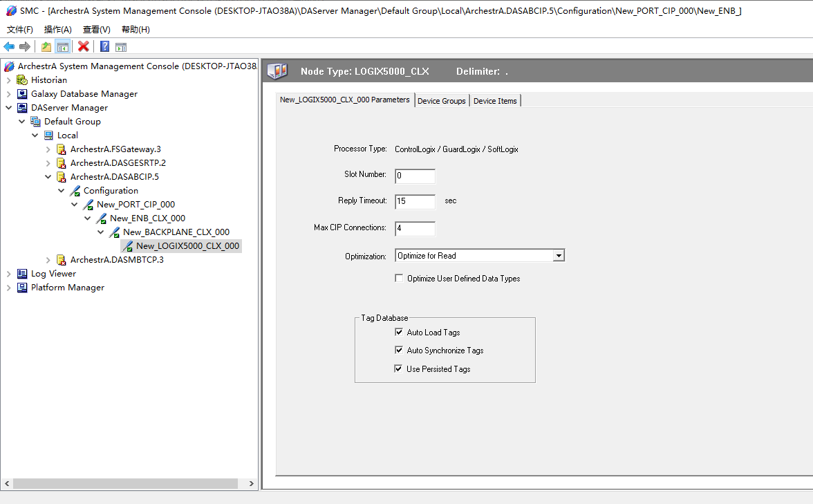The width and height of the screenshot is (813, 504).
Task: Toggle the console tree show/hide toolbar icon
Action: click(62, 46)
